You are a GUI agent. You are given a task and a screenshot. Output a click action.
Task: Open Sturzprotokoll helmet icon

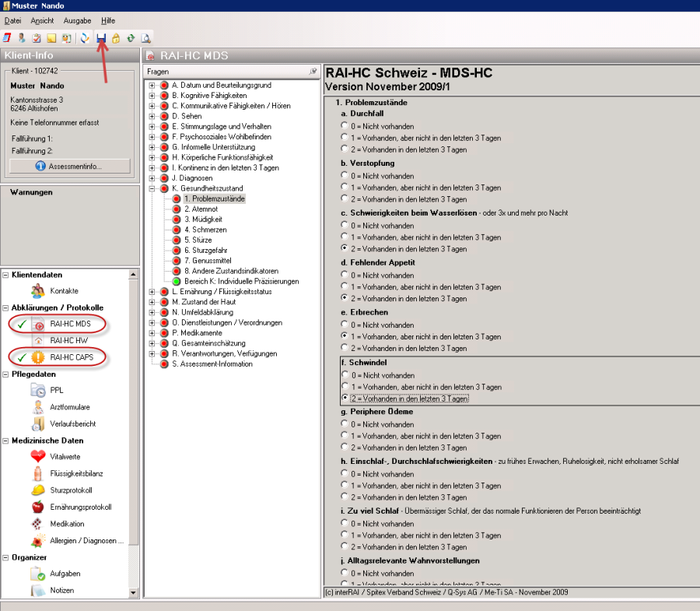coord(38,490)
